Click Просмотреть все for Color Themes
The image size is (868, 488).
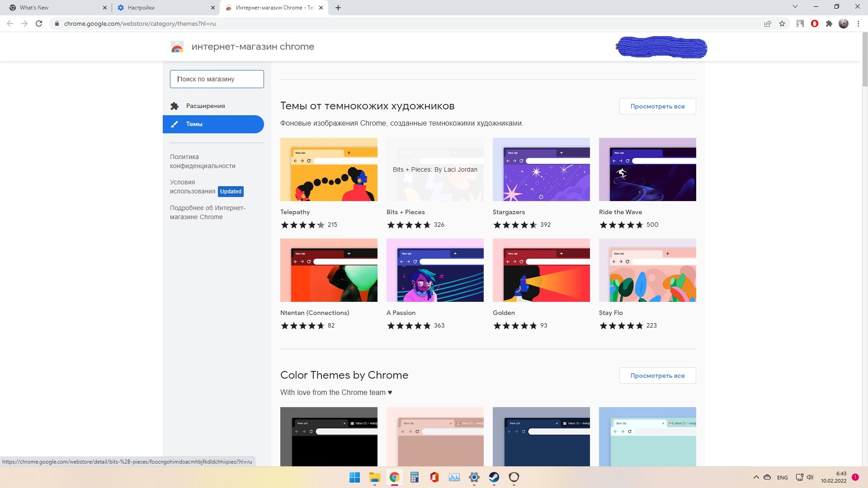click(657, 375)
